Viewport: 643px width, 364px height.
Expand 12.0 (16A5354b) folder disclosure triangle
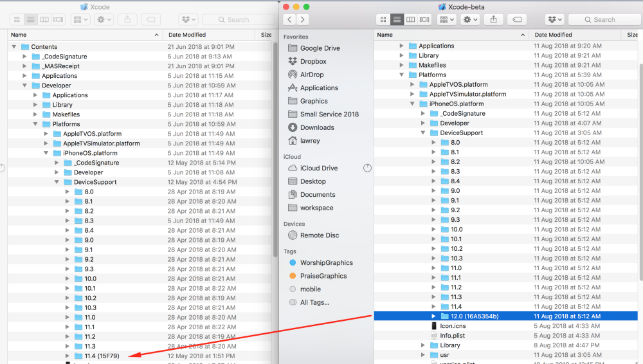(433, 316)
